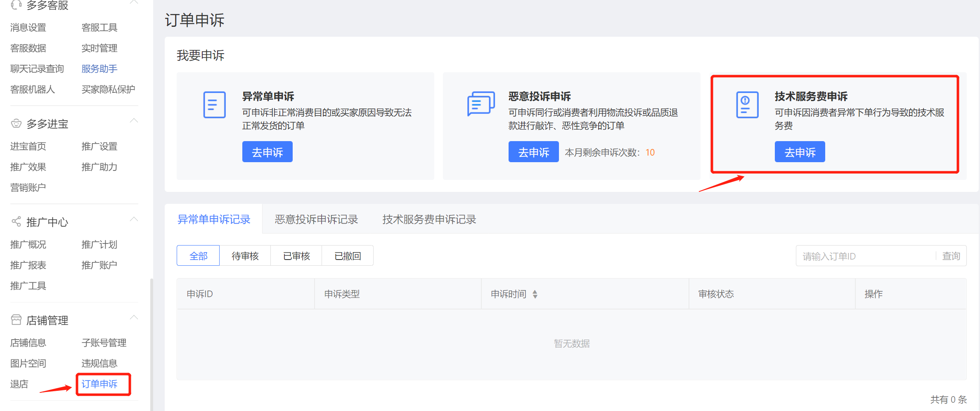Open 违规信息 in sidebar
Image resolution: width=980 pixels, height=411 pixels.
pyautogui.click(x=99, y=363)
